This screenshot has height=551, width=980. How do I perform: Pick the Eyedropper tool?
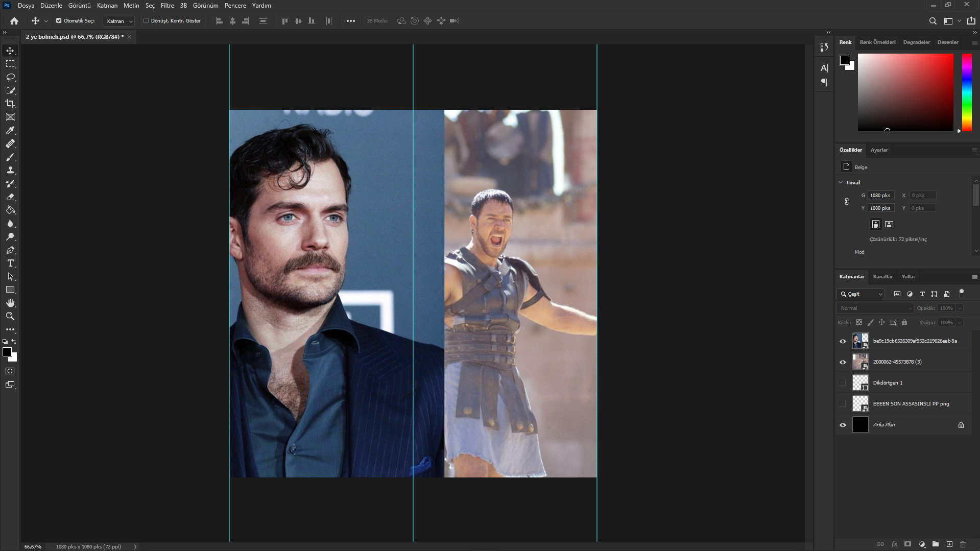pyautogui.click(x=10, y=130)
